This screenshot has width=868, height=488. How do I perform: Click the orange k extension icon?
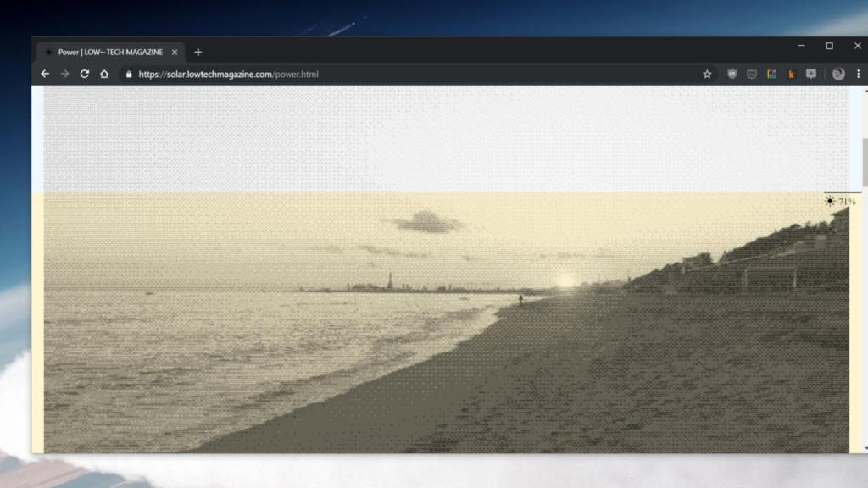(792, 74)
